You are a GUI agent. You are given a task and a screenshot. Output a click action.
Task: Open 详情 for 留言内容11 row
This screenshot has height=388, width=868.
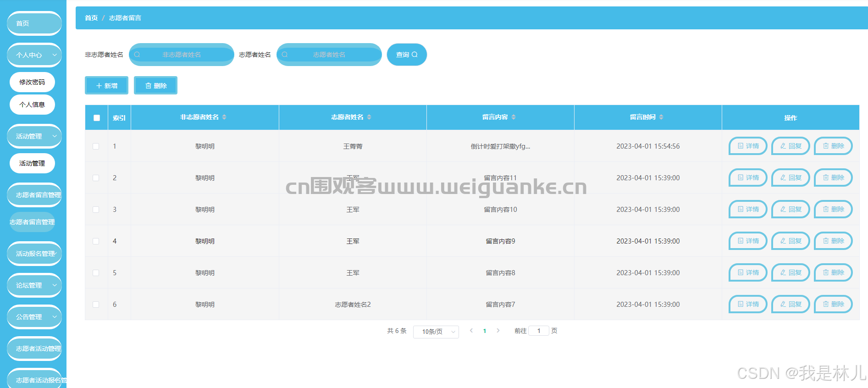tap(748, 177)
